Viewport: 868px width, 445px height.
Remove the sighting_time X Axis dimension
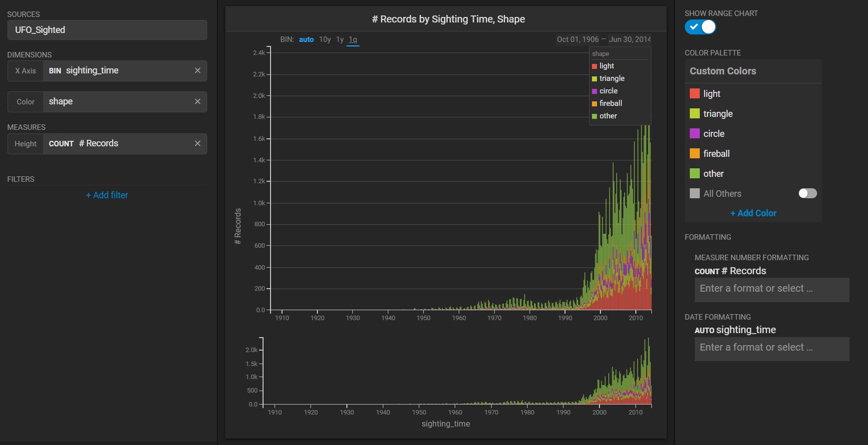[198, 70]
